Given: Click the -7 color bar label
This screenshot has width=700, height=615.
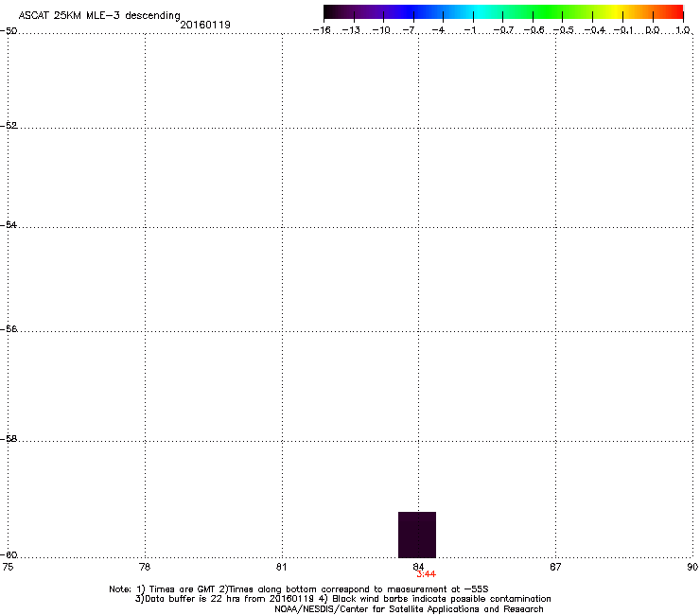Looking at the screenshot, I should click(410, 30).
